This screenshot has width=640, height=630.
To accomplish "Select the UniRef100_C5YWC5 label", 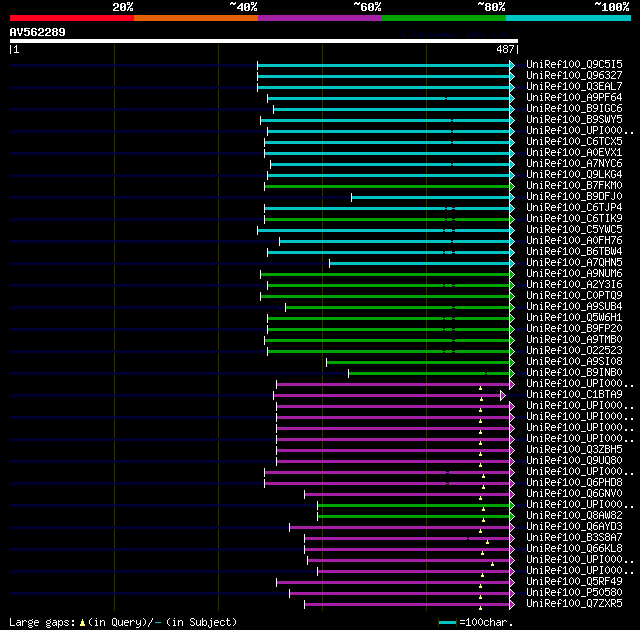I will coord(574,230).
